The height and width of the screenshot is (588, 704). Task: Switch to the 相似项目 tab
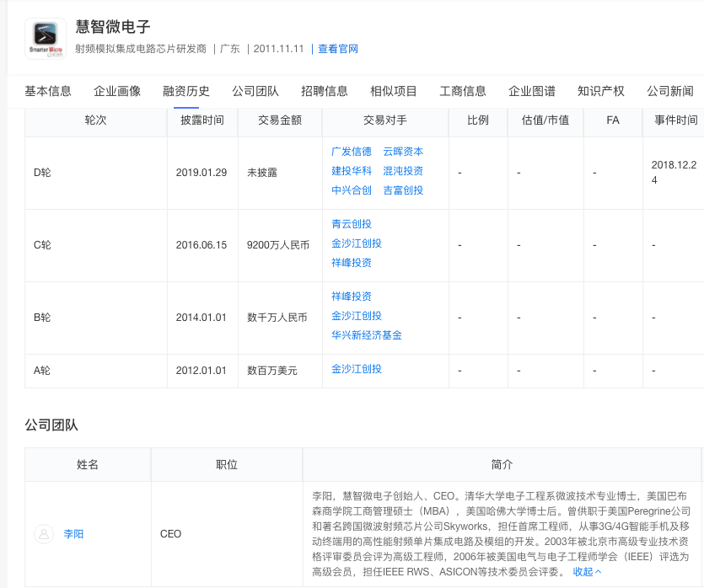click(394, 91)
